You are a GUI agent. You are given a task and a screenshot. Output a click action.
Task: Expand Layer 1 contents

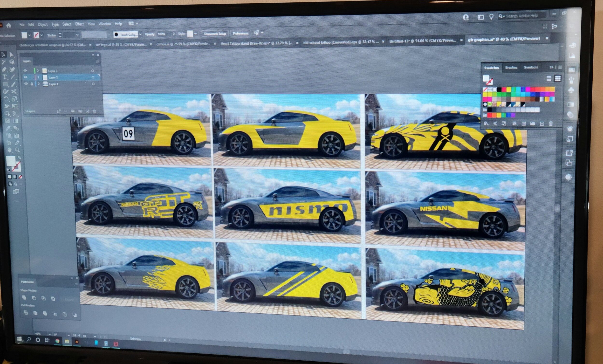point(39,84)
